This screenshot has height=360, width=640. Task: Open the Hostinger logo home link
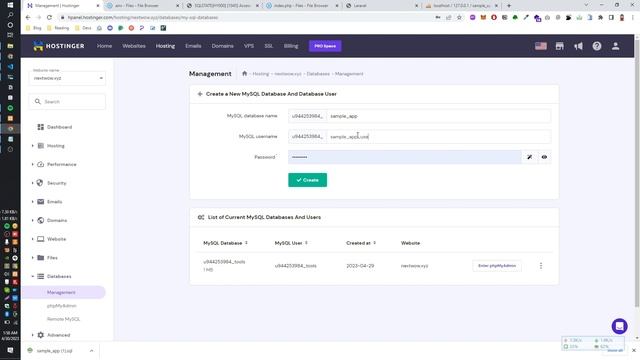(59, 46)
